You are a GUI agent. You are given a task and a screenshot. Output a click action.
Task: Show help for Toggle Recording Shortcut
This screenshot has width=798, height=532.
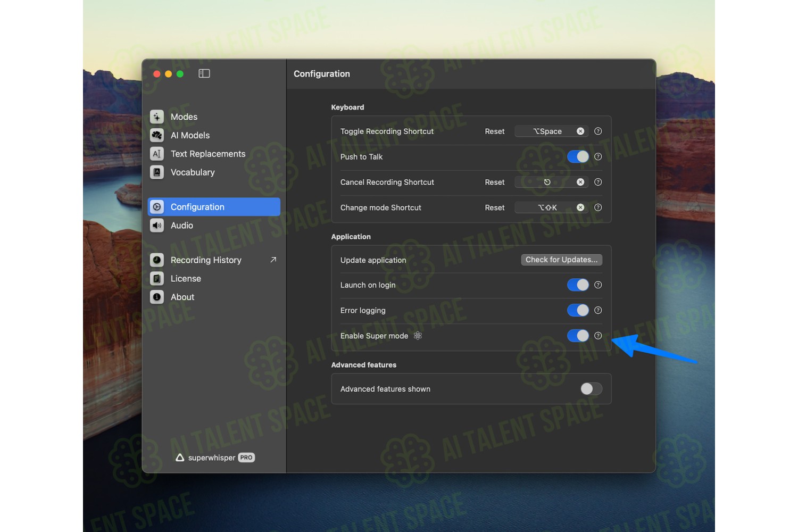click(x=598, y=131)
